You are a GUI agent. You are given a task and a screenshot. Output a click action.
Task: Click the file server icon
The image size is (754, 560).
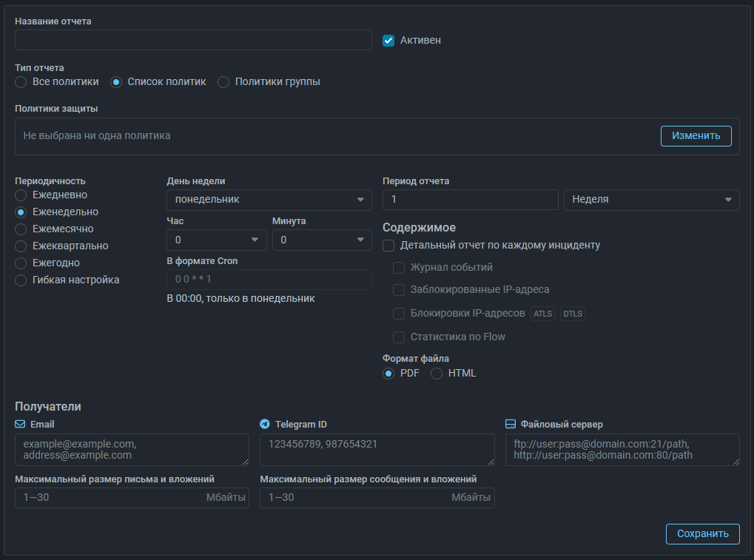511,425
